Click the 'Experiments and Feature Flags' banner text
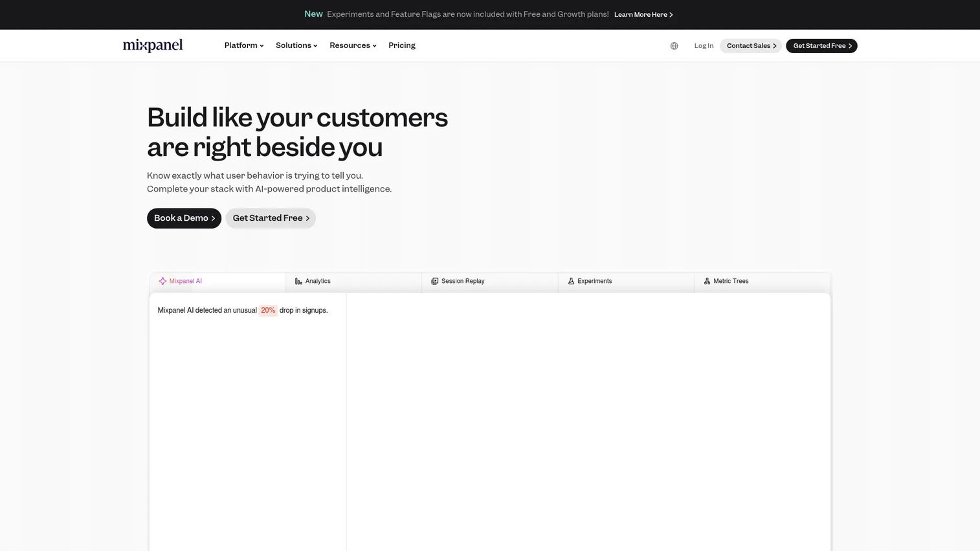The height and width of the screenshot is (551, 980). point(468,14)
